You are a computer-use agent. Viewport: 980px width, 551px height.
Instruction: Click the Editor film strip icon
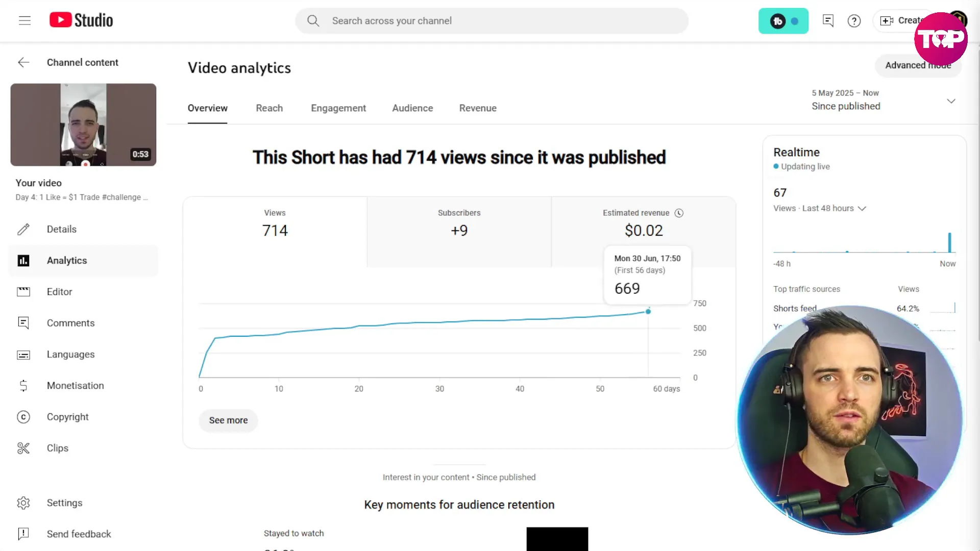pyautogui.click(x=23, y=292)
